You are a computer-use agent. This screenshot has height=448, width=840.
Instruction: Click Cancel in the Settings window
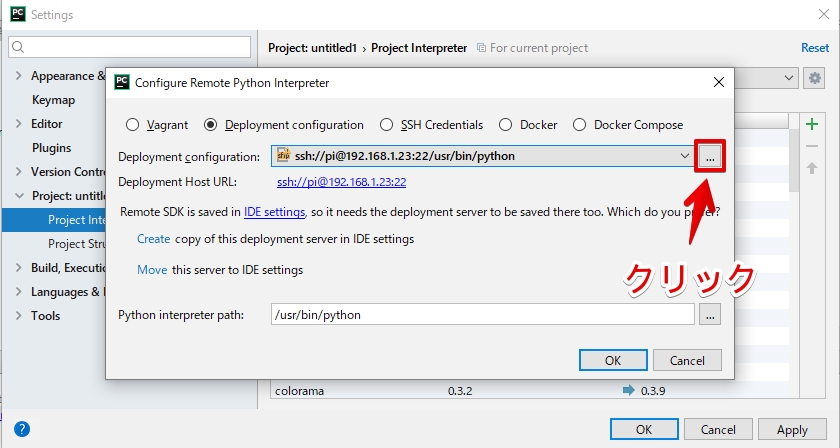pyautogui.click(x=718, y=430)
